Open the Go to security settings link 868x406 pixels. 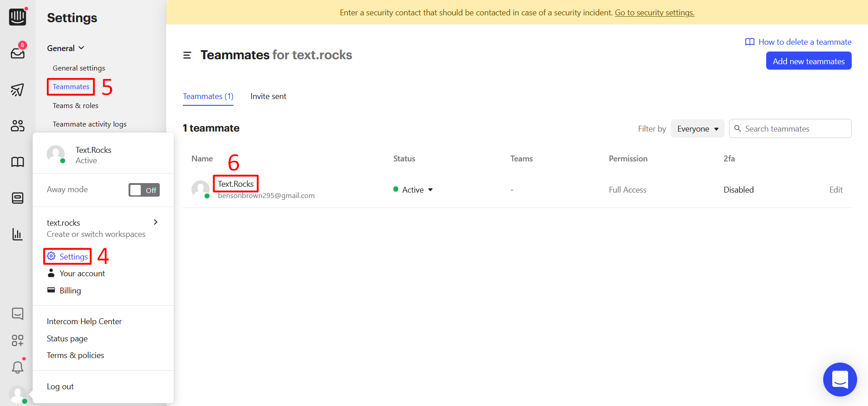(x=654, y=13)
